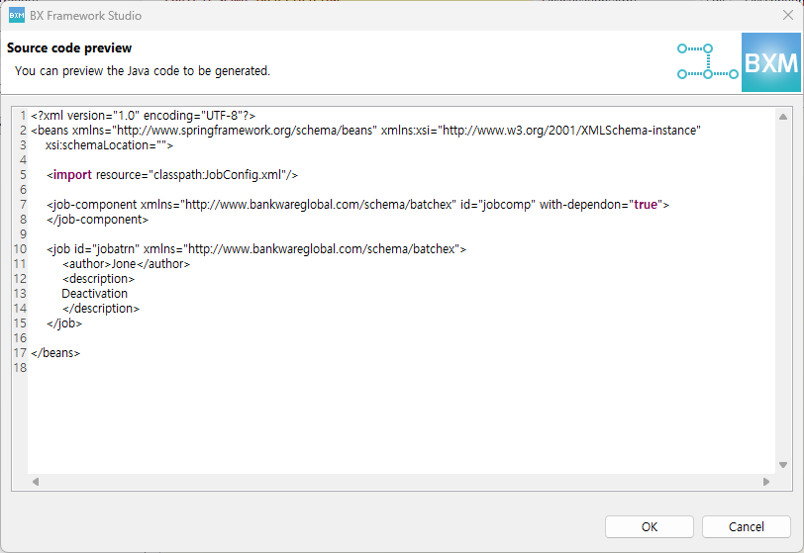This screenshot has width=804, height=553.
Task: Click the import resource JobConfig.xml line
Action: 172,175
